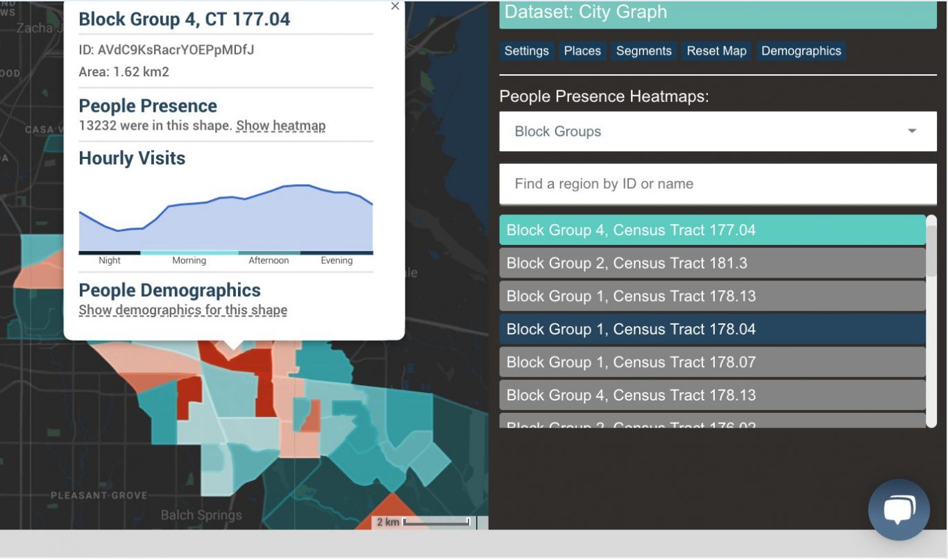
Task: Open the Demographics tab
Action: (x=801, y=51)
